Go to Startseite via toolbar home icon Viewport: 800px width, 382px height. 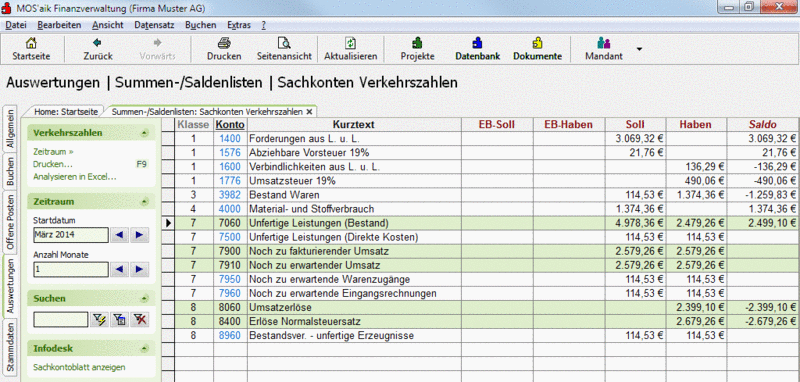pyautogui.click(x=31, y=43)
